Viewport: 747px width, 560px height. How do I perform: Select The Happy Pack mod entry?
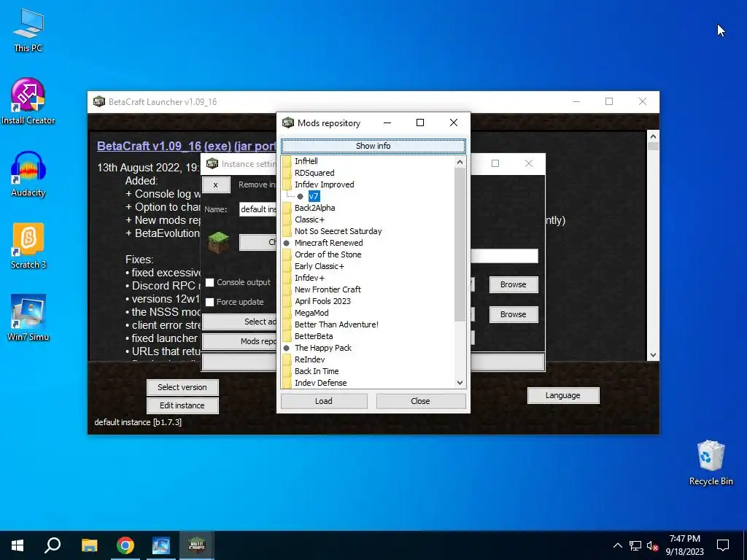point(323,348)
